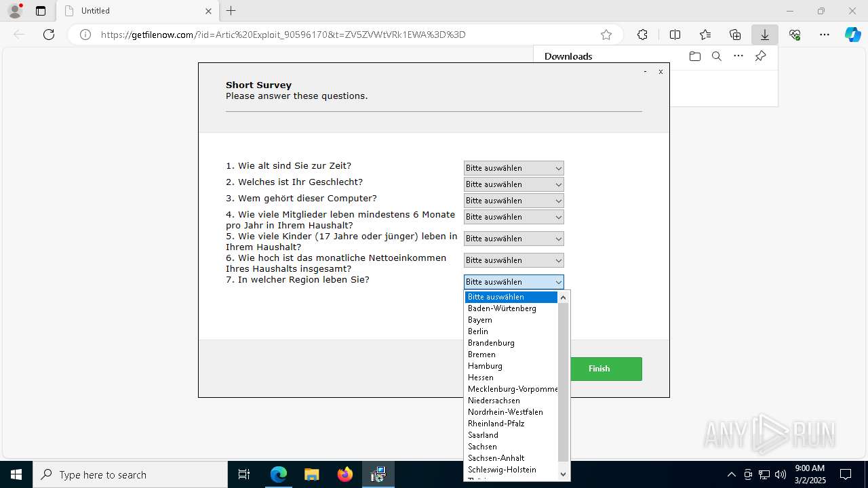Choose Bremen from region list
This screenshot has width=868, height=488.
click(511, 354)
